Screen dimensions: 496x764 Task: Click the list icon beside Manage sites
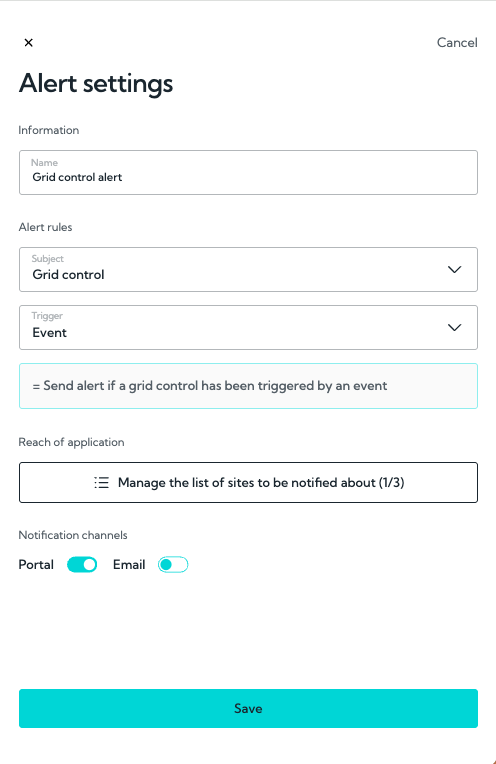101,482
